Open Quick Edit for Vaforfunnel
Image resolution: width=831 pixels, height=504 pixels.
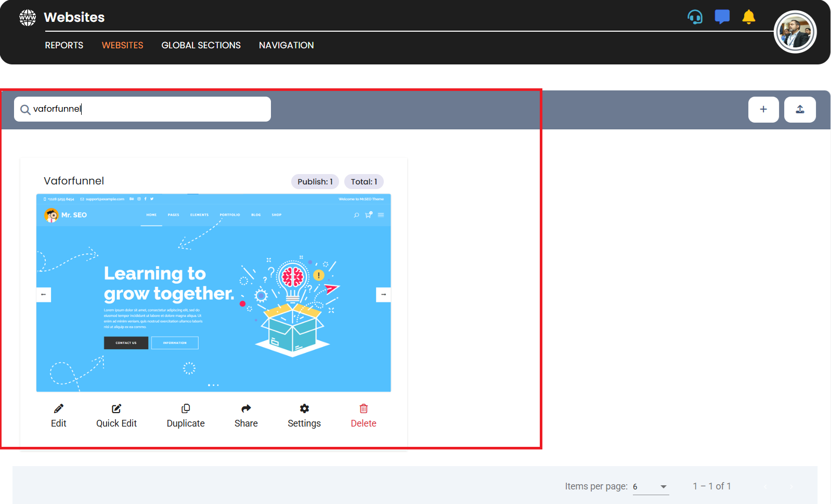116,416
